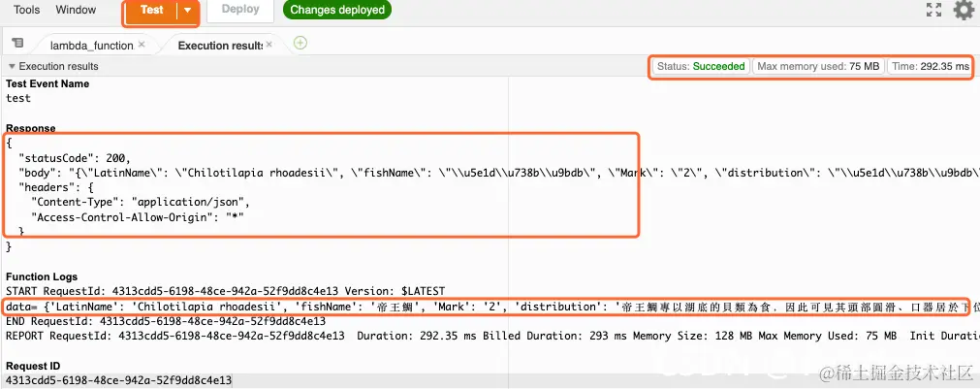This screenshot has height=389, width=980.
Task: Click the orange Test button
Action: [x=152, y=11]
